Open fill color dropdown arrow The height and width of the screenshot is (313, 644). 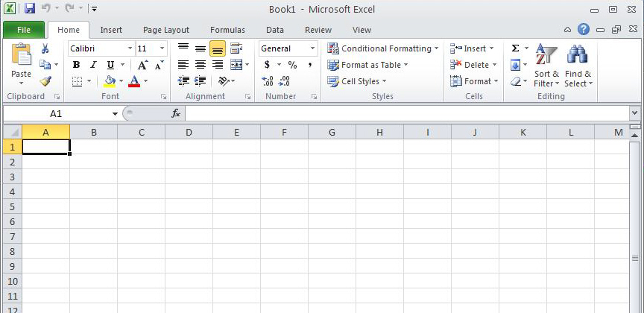[121, 81]
